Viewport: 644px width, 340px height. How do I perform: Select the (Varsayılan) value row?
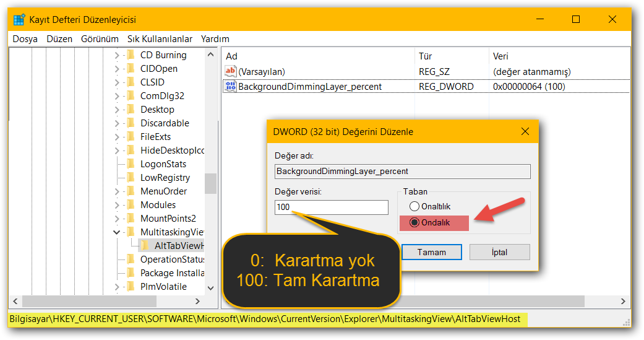pyautogui.click(x=426, y=71)
